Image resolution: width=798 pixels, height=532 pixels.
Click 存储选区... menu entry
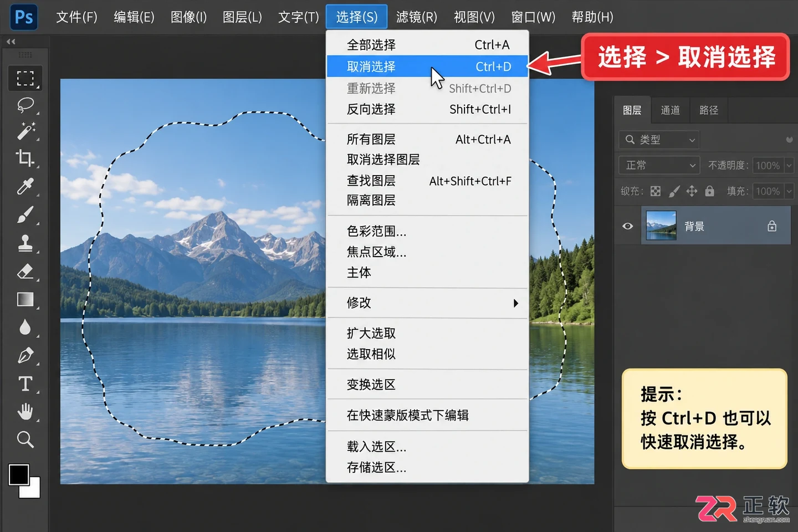coord(427,467)
